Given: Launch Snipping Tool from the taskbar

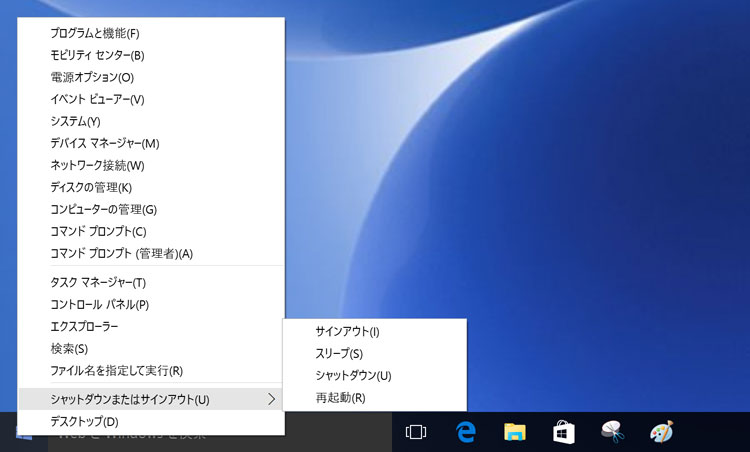Looking at the screenshot, I should [613, 431].
